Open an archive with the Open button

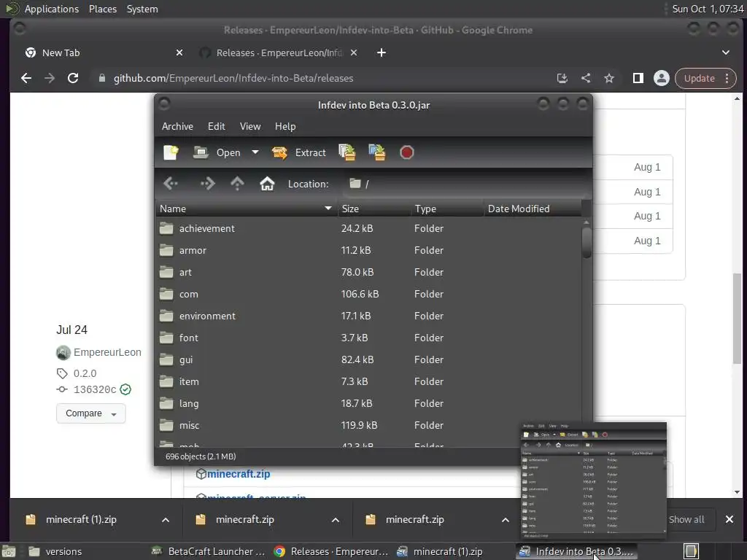(x=217, y=152)
